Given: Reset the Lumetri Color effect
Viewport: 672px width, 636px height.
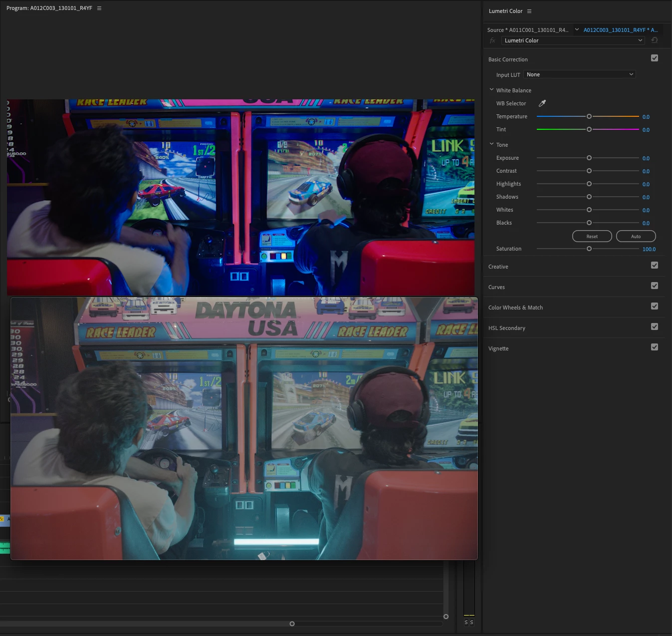Looking at the screenshot, I should [x=655, y=40].
